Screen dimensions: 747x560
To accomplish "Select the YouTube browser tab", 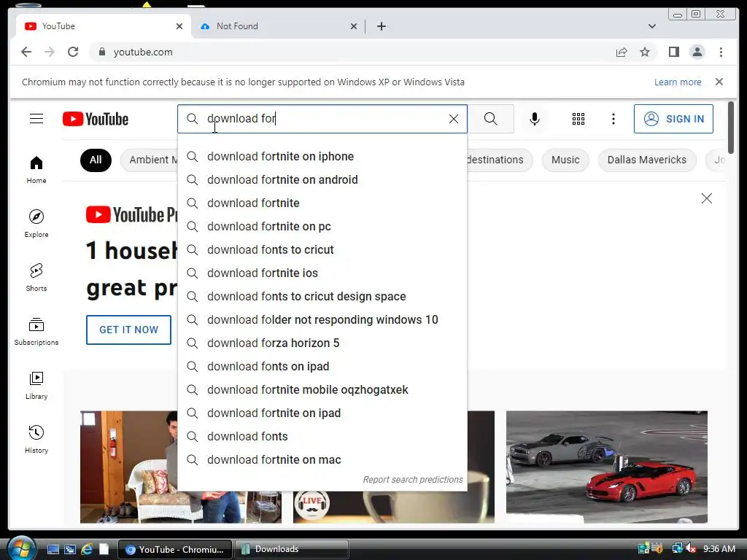I will tap(100, 26).
